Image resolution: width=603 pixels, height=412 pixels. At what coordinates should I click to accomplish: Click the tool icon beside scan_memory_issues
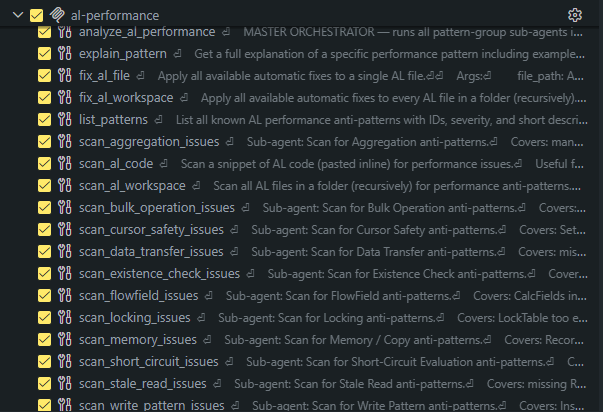click(65, 339)
